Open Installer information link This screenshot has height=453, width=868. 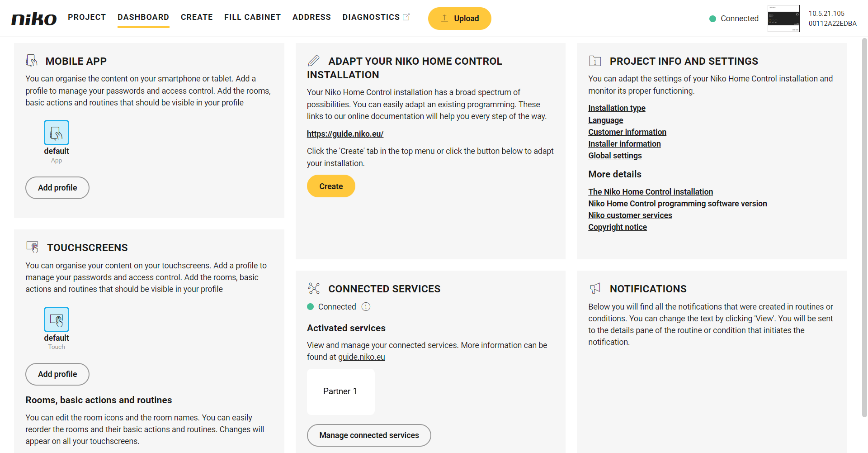624,144
